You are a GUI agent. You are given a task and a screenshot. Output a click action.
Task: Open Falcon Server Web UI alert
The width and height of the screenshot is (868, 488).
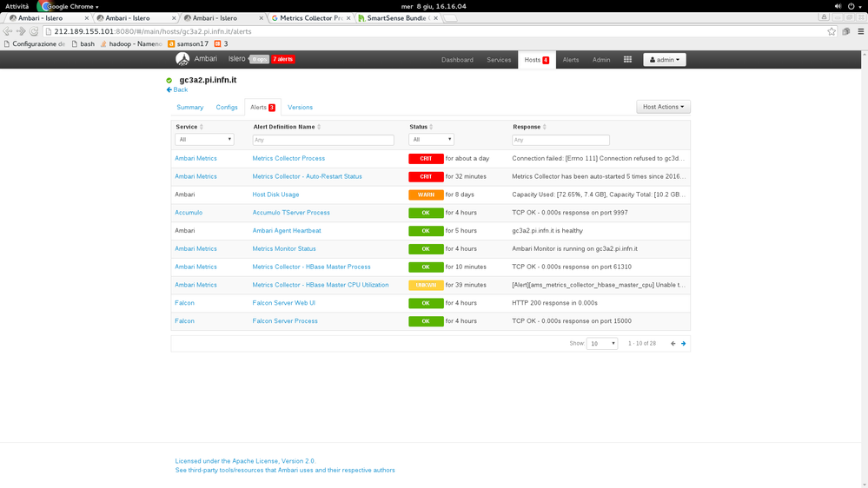tap(283, 303)
